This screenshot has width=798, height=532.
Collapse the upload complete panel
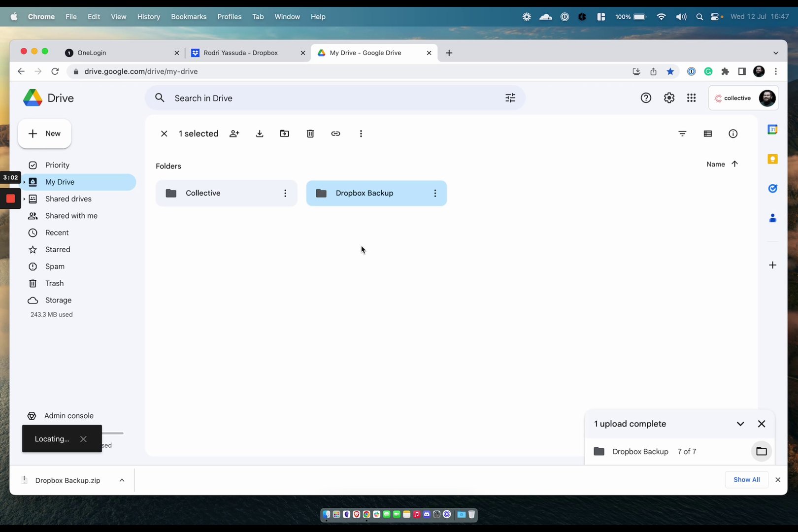click(x=740, y=424)
